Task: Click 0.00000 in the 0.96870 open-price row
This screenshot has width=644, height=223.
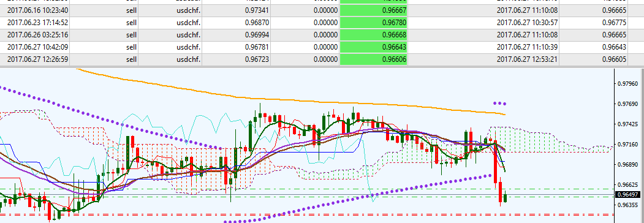Action: pos(326,22)
